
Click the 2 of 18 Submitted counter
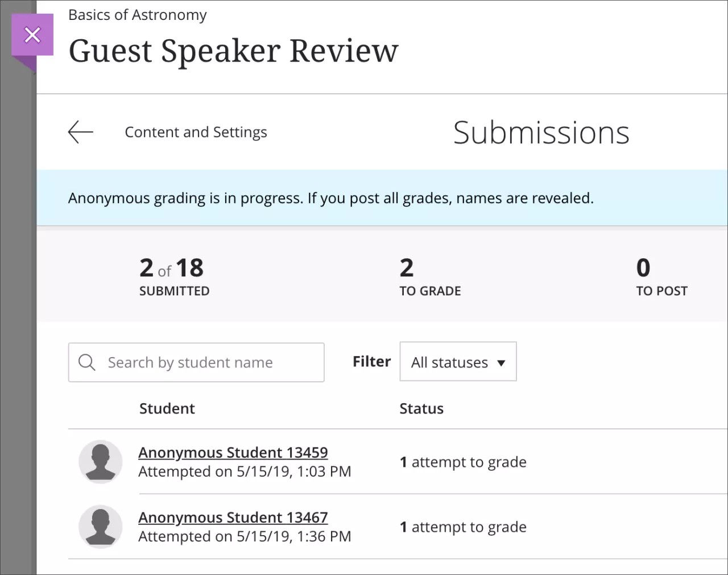[174, 276]
